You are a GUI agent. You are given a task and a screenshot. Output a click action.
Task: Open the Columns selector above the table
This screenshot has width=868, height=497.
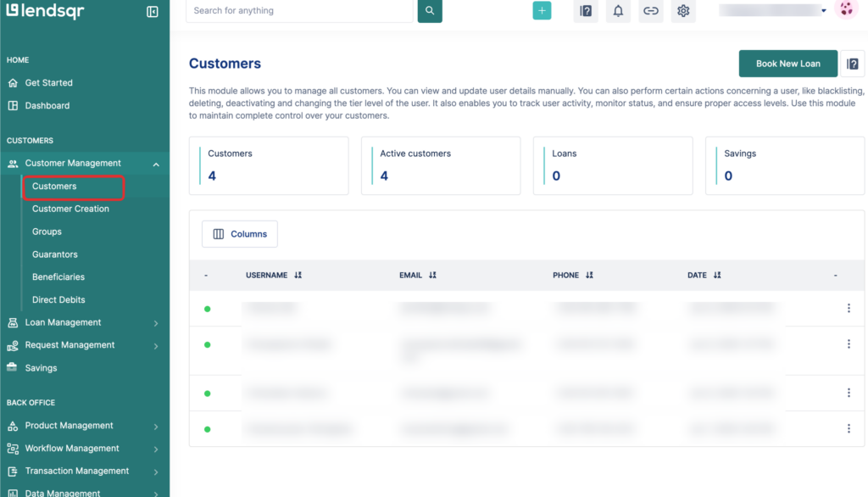[x=241, y=233]
